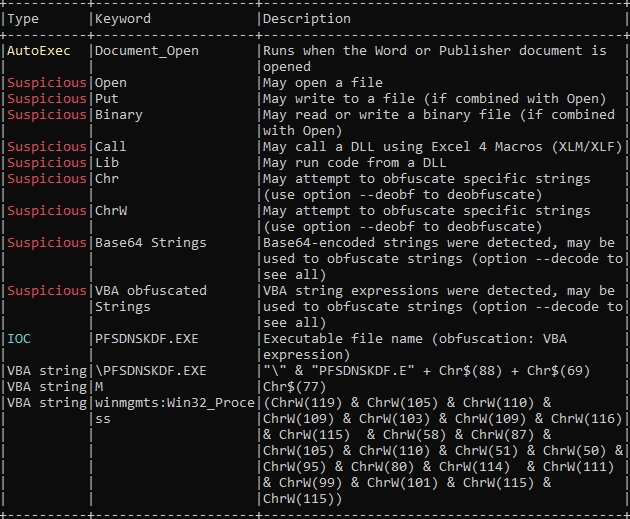Select the Binary keyword
Viewport: 630px width, 519px height.
(x=118, y=114)
